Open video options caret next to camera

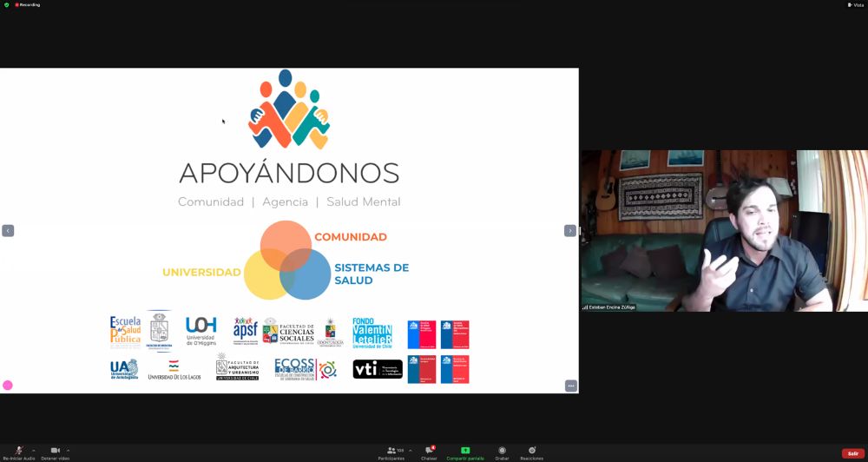pyautogui.click(x=68, y=451)
